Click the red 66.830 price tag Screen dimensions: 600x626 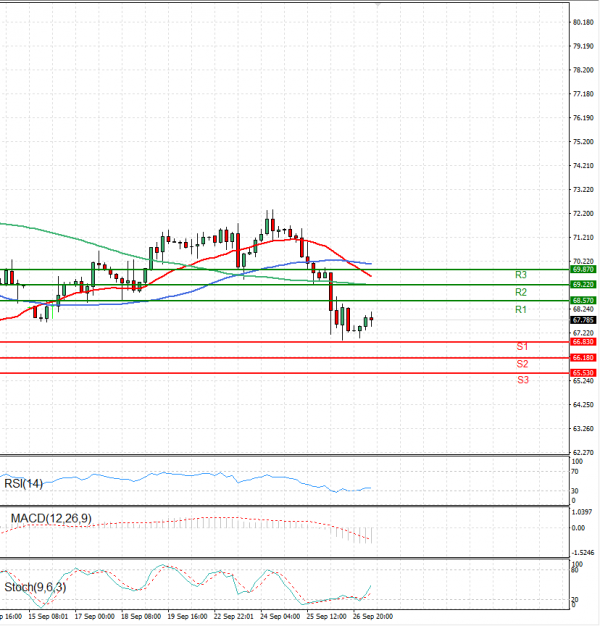click(x=583, y=342)
